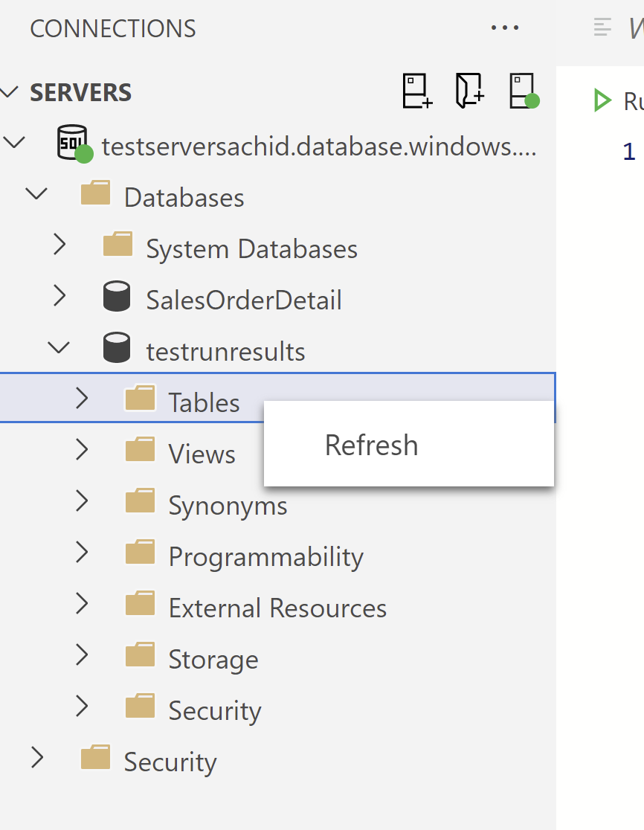This screenshot has width=644, height=830.
Task: Collapse the Databases folder
Action: coord(36,193)
